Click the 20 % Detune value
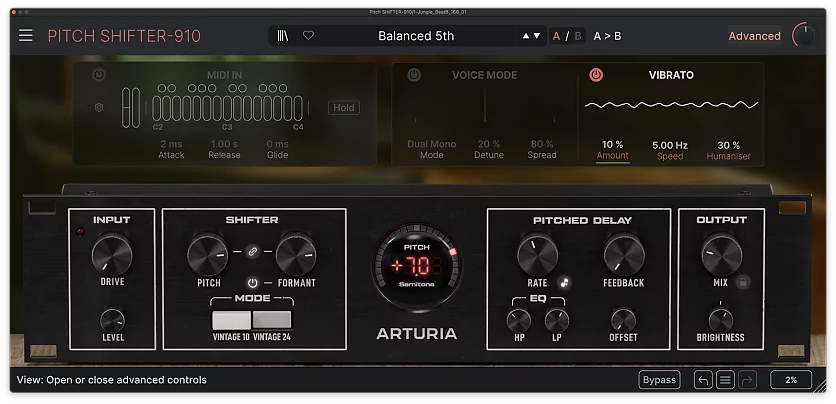The width and height of the screenshot is (836, 404). tap(489, 144)
